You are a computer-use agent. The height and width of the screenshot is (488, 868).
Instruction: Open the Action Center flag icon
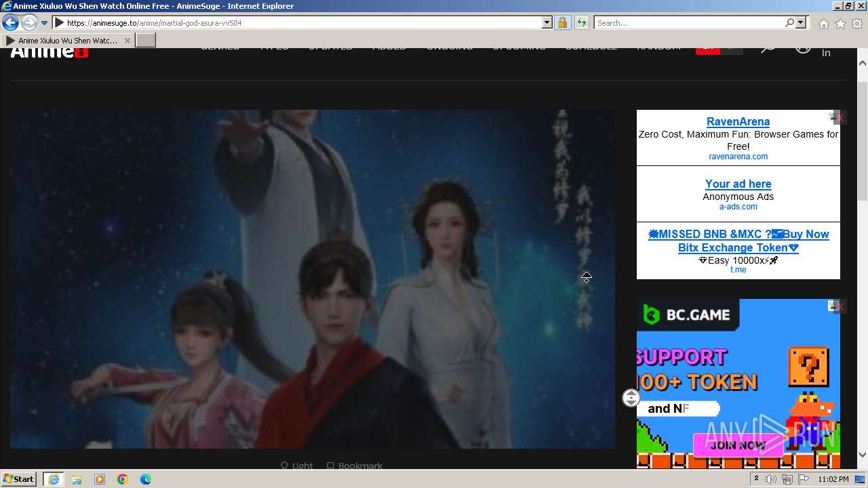804,479
